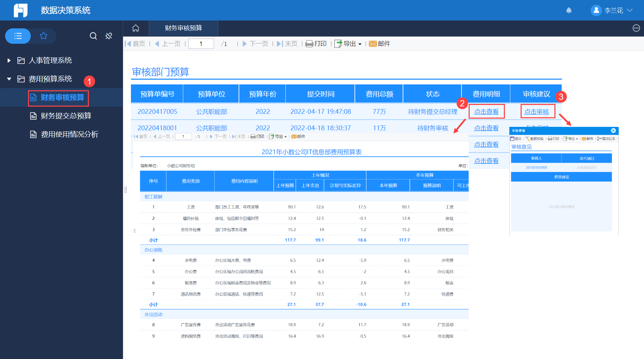Screen dimensions: 644x359
Task: Switch to menu list view toggle
Action: [18, 36]
